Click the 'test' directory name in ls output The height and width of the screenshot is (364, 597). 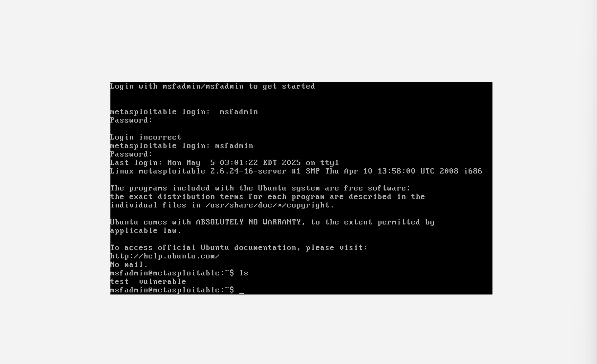119,281
